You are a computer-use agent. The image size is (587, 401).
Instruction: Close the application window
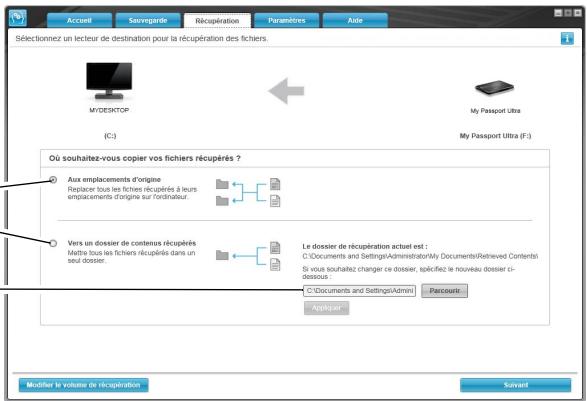[578, 13]
